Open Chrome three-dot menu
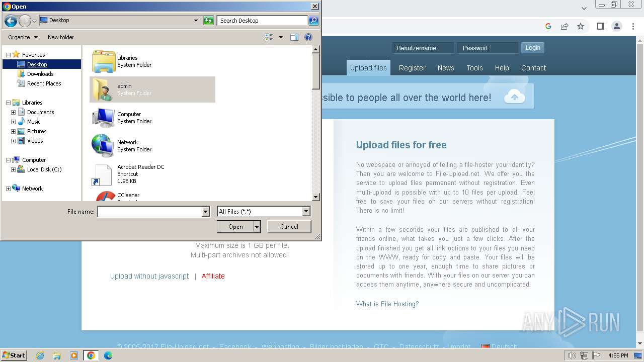The height and width of the screenshot is (362, 644). (x=632, y=26)
